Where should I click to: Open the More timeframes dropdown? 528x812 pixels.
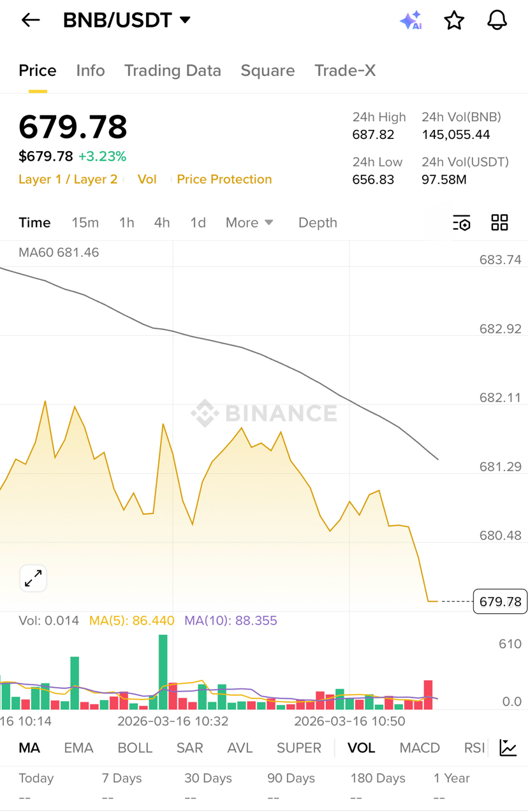(x=249, y=222)
